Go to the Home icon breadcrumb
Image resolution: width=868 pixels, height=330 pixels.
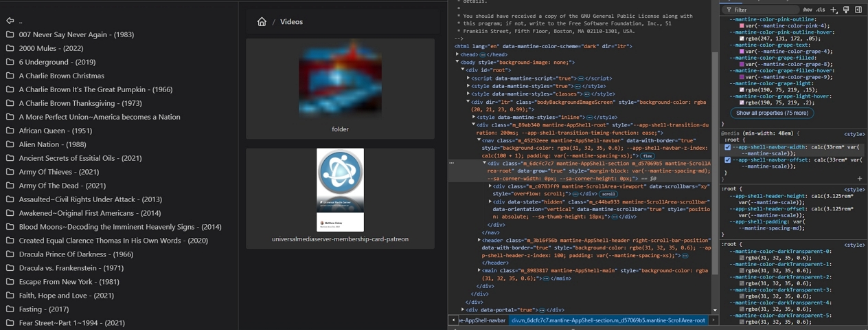click(x=262, y=22)
